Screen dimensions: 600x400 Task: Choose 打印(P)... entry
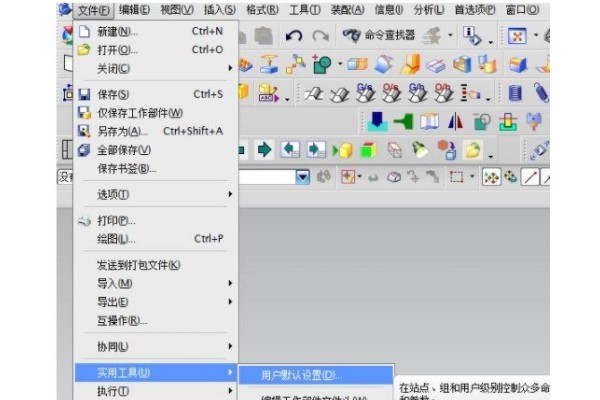156,220
